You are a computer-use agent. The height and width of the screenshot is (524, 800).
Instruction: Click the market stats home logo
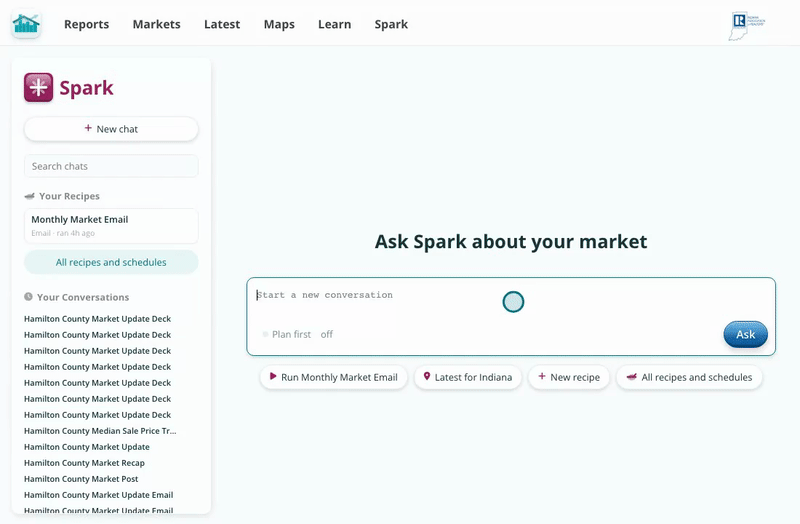pyautogui.click(x=26, y=24)
